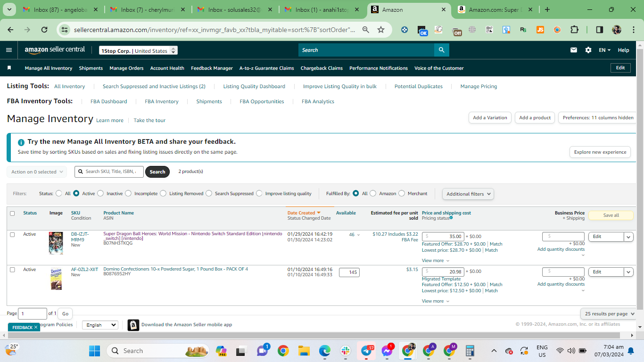Open the Edit dropdown arrow for Dragon Ball row

pyautogui.click(x=628, y=237)
